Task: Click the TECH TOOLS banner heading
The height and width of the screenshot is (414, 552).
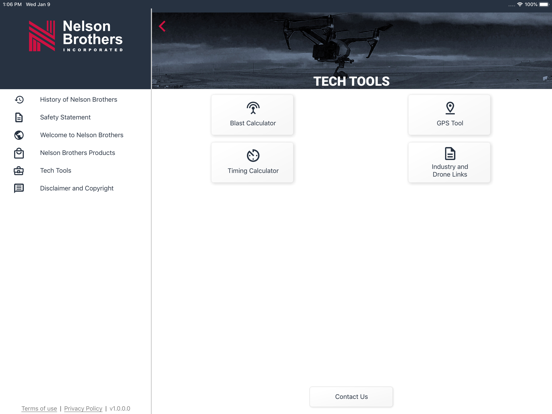Action: click(x=351, y=81)
